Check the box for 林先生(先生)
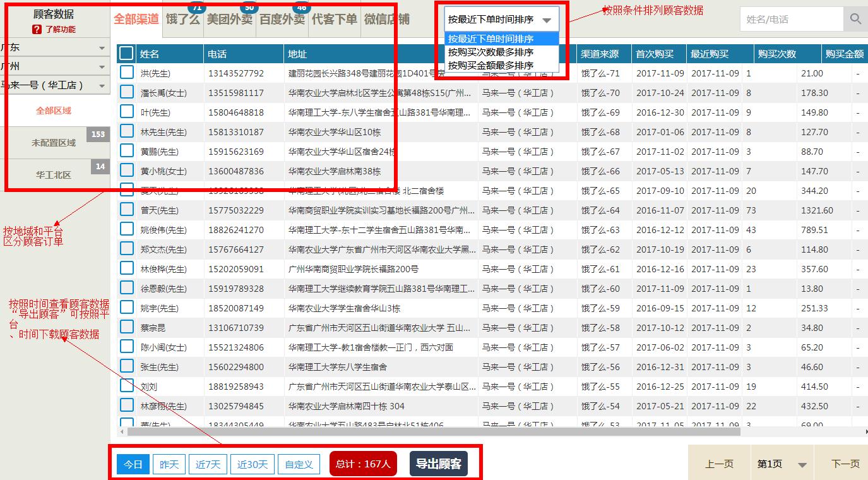This screenshot has height=480, width=868. click(x=126, y=131)
